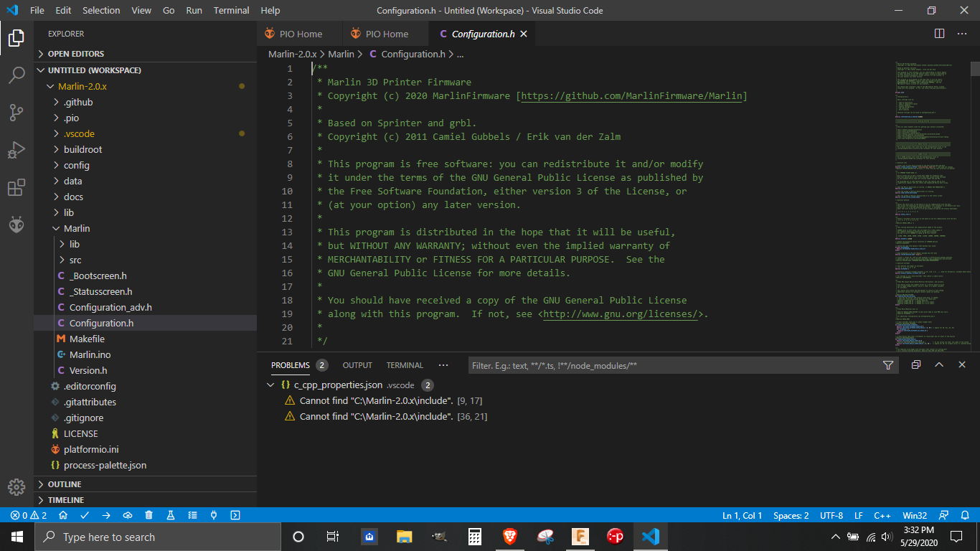Click C++ language mode in status bar
This screenshot has height=551, width=980.
(x=882, y=515)
